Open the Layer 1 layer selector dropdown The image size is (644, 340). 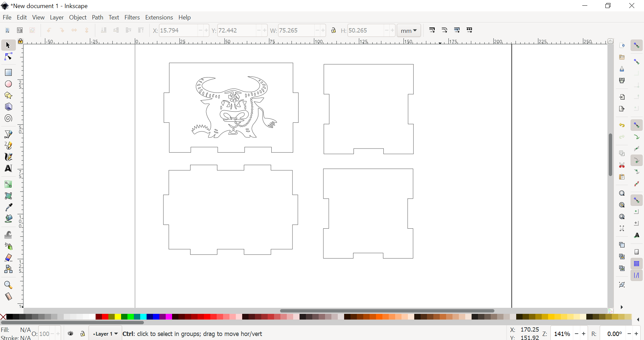[x=105, y=334]
